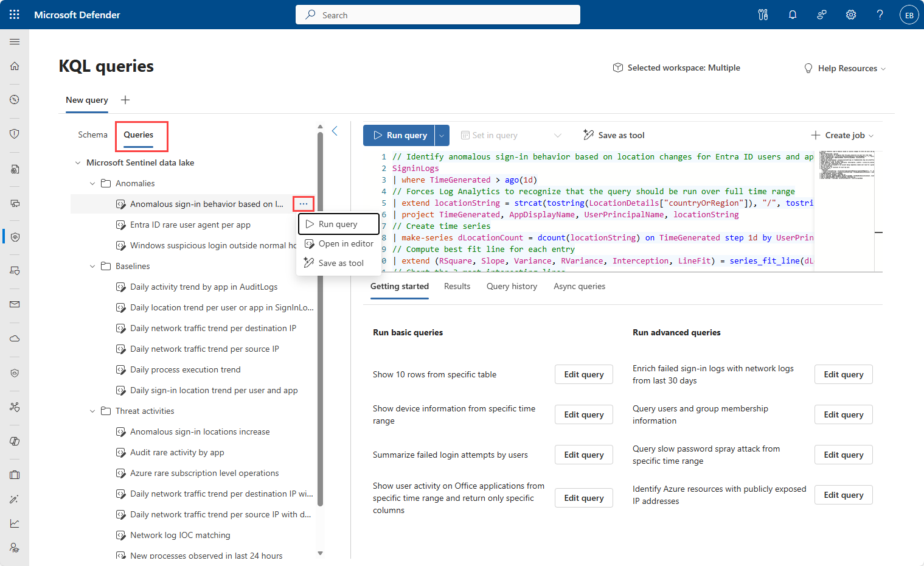This screenshot has width=924, height=566.
Task: Open the shield with exclamation sidebar icon
Action: click(15, 133)
